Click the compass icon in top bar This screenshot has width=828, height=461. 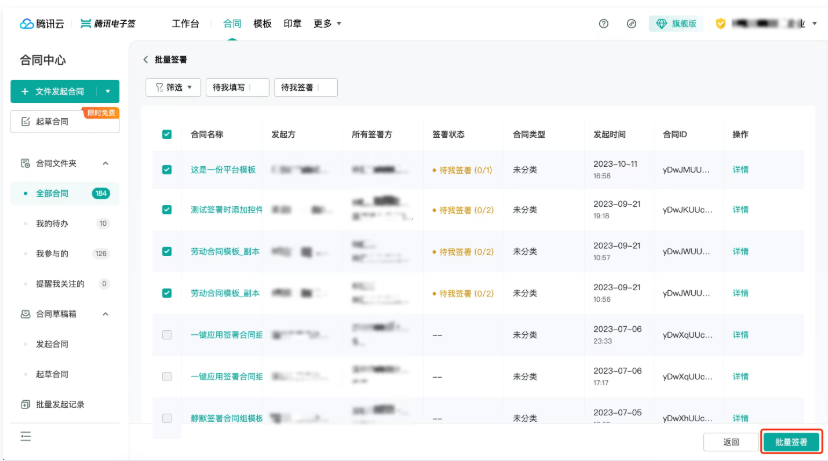tap(631, 24)
